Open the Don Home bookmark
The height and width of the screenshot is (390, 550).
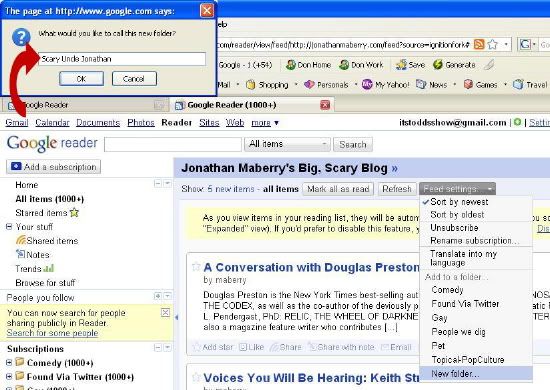[308, 65]
